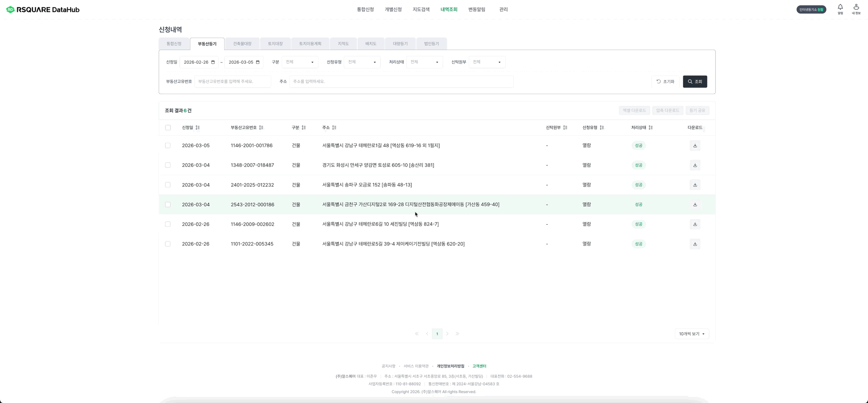Download the 1146-2001-001786 record
Image resolution: width=868 pixels, height=403 pixels.
pyautogui.click(x=695, y=146)
